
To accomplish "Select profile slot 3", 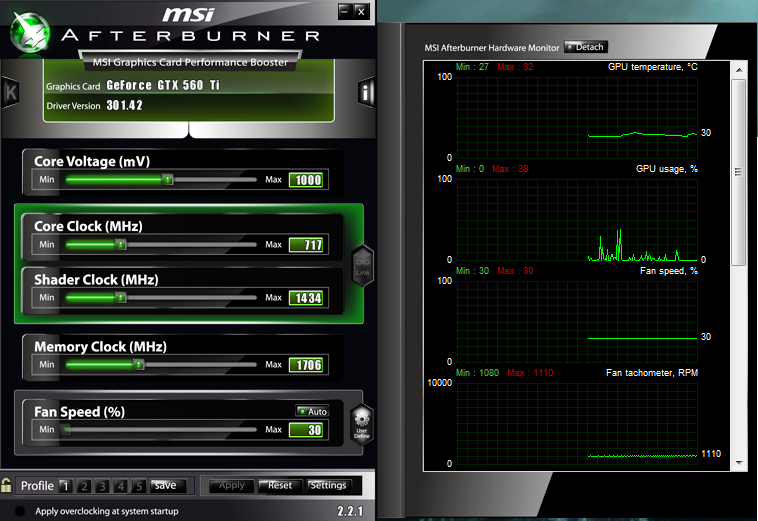I will (x=103, y=486).
